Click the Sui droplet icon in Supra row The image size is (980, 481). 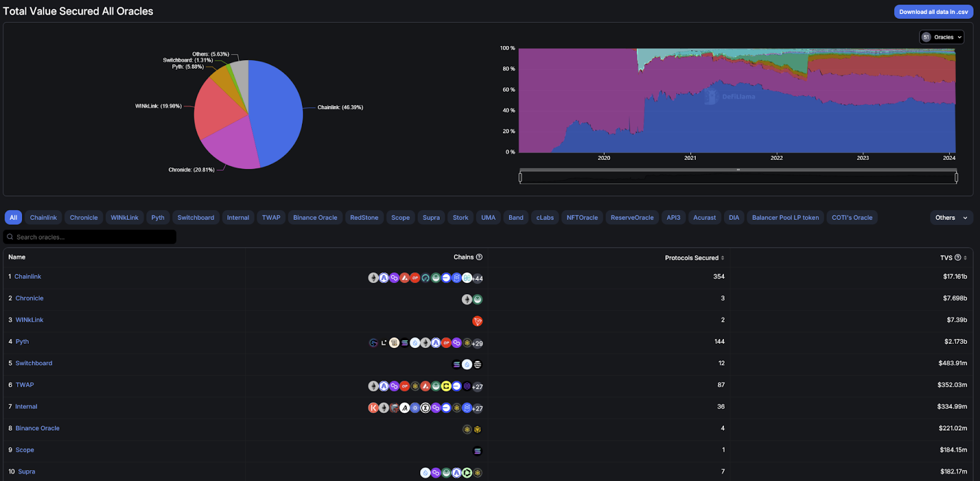coord(425,472)
